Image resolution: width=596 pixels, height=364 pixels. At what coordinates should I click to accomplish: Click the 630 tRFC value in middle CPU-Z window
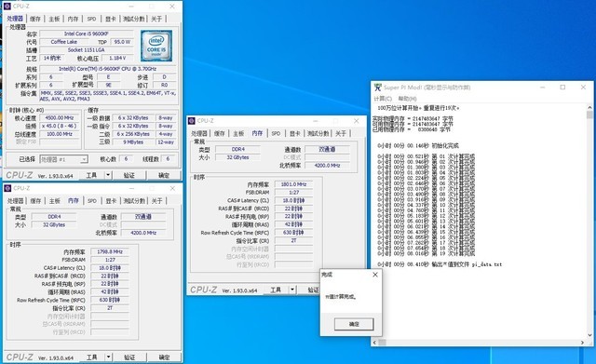click(293, 232)
